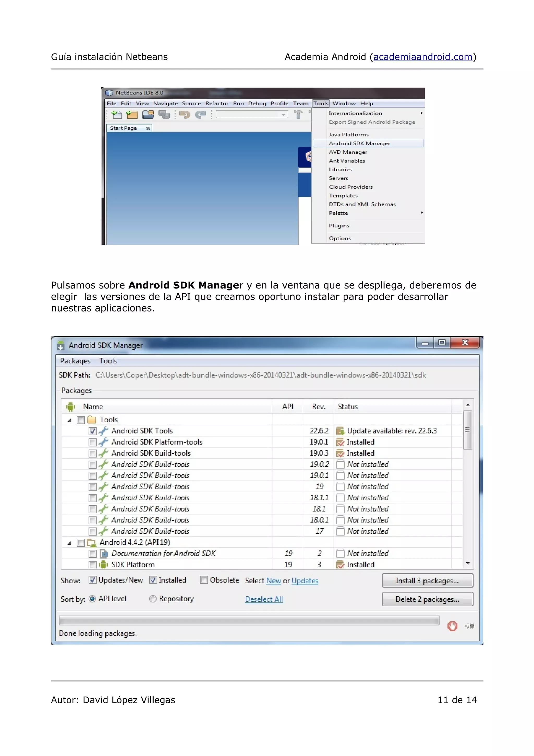Image resolution: width=534 pixels, height=756 pixels.
Task: Open the Tools menu in NetBeans menu bar
Action: [x=321, y=103]
